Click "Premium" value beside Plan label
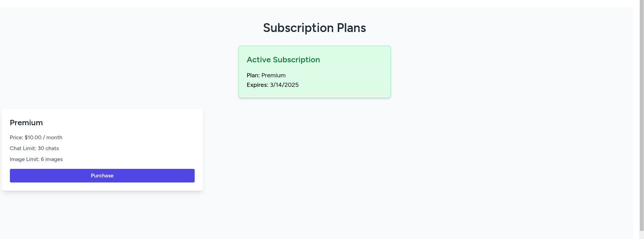This screenshot has width=644, height=239. (273, 75)
